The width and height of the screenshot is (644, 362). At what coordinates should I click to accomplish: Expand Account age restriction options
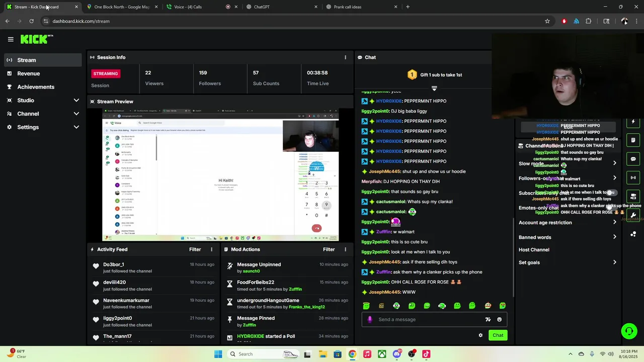pos(614,222)
